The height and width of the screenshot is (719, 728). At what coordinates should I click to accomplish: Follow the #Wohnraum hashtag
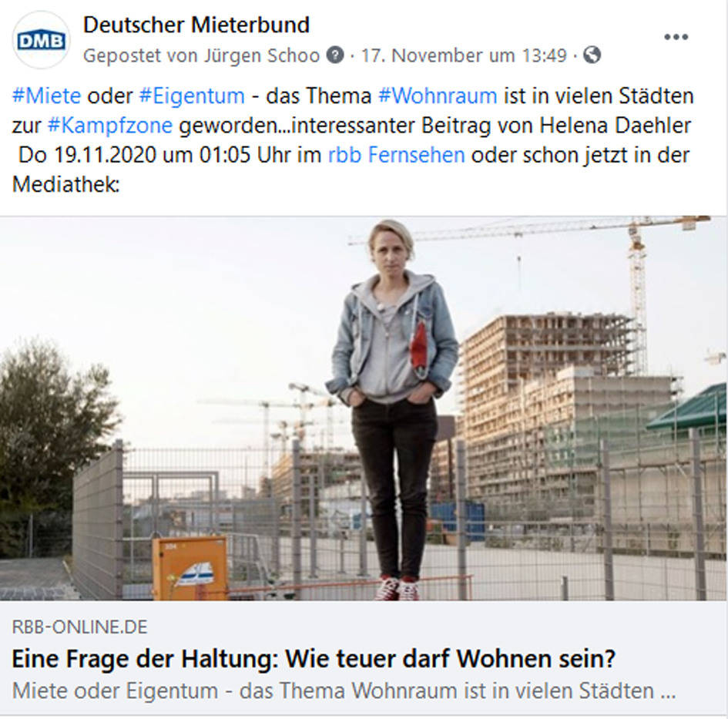(438, 96)
